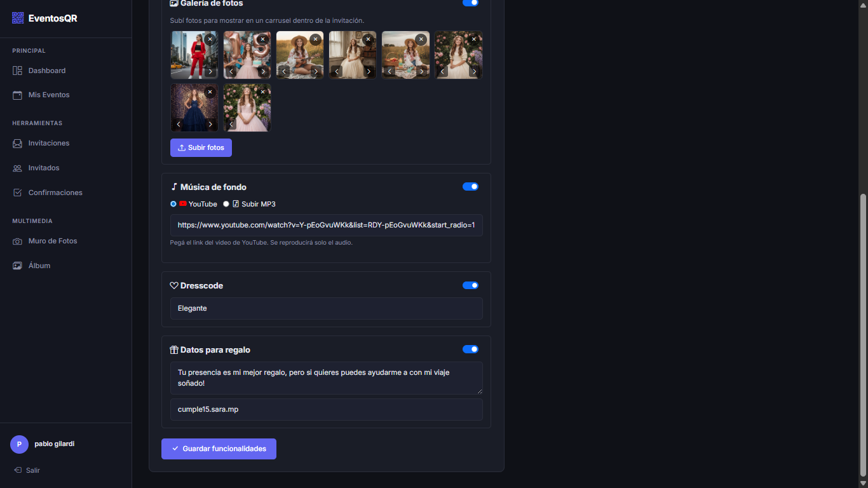Open Dashboard from the sidebar
Screen dimensions: 868x488
coord(46,71)
